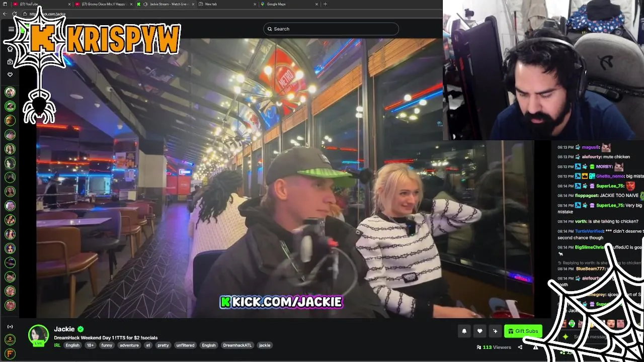This screenshot has height=362, width=644.
Task: Select the unfiltered tag
Action: [x=185, y=345]
